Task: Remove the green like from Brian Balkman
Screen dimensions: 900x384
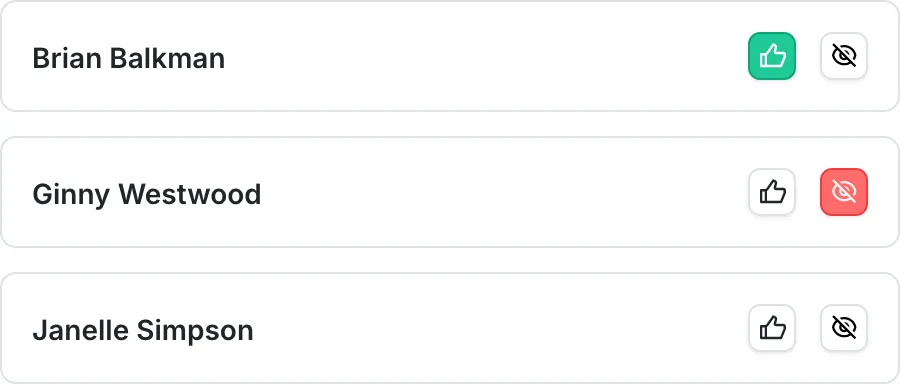Action: 771,56
